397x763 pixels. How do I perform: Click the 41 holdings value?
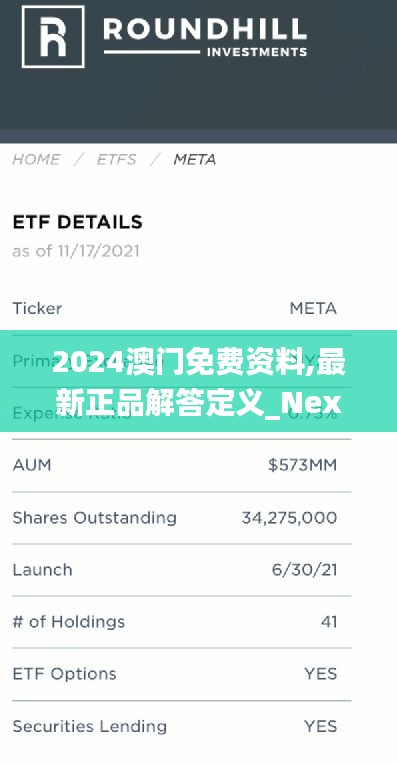click(329, 622)
